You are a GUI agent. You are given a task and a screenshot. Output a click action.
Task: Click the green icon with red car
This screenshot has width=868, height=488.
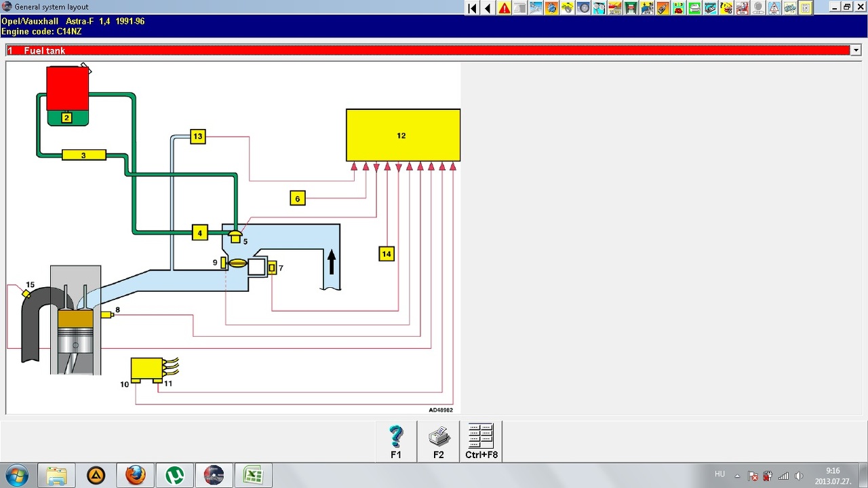[679, 8]
